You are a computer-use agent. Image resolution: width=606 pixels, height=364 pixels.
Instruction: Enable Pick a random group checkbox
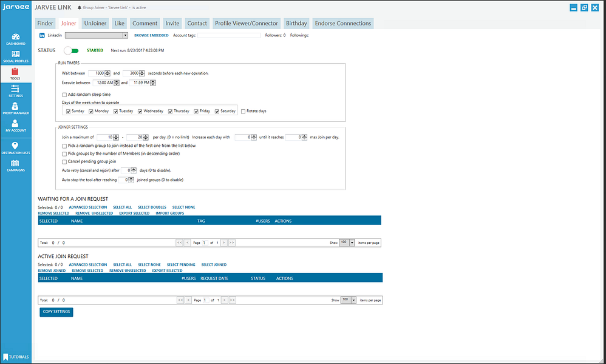64,146
